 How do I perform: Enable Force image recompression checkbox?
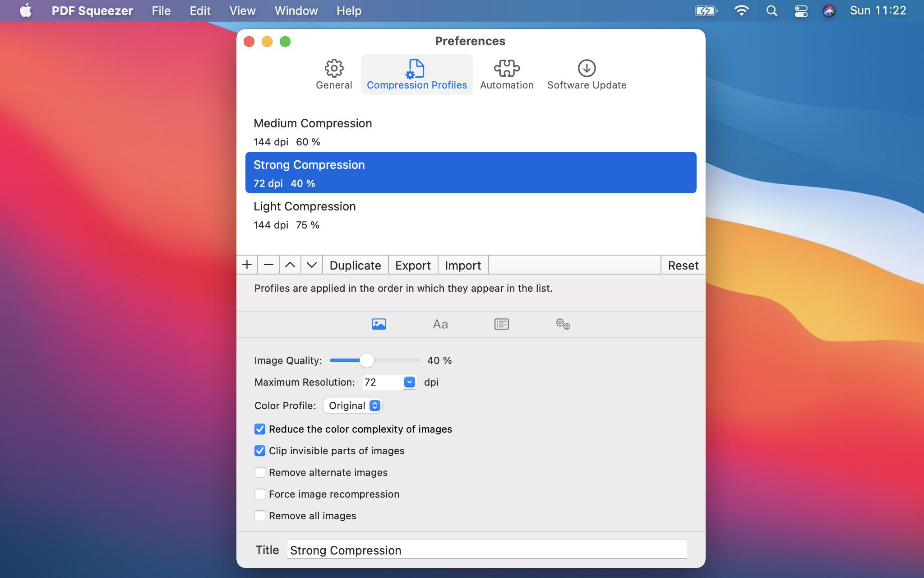point(260,494)
